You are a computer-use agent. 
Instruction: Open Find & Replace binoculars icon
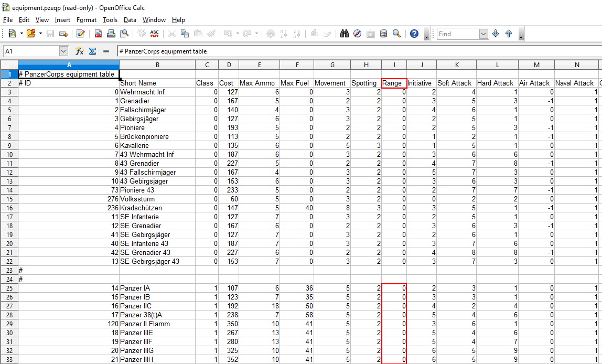pos(345,34)
